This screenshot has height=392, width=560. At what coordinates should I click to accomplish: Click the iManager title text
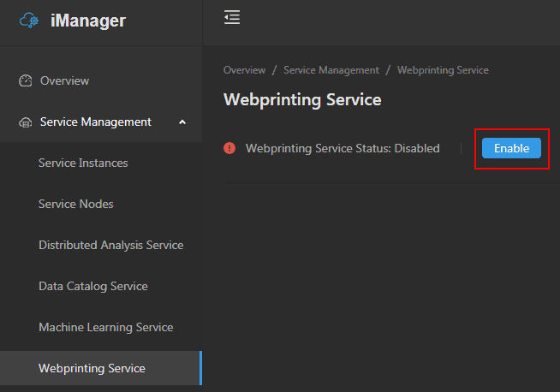pyautogui.click(x=87, y=21)
